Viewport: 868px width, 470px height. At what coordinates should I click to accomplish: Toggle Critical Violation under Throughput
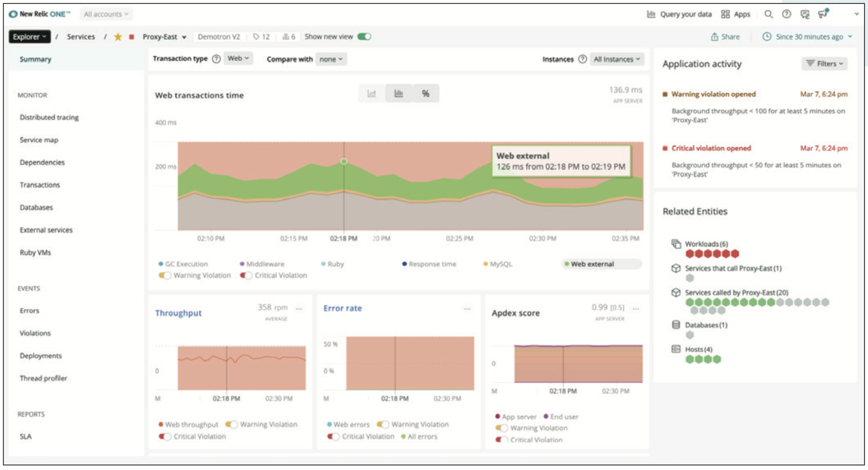pyautogui.click(x=165, y=437)
